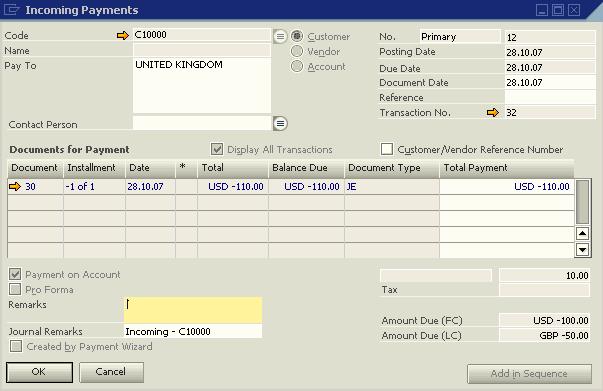603x391 pixels.
Task: Toggle the Pro Forma checkbox
Action: coord(15,289)
